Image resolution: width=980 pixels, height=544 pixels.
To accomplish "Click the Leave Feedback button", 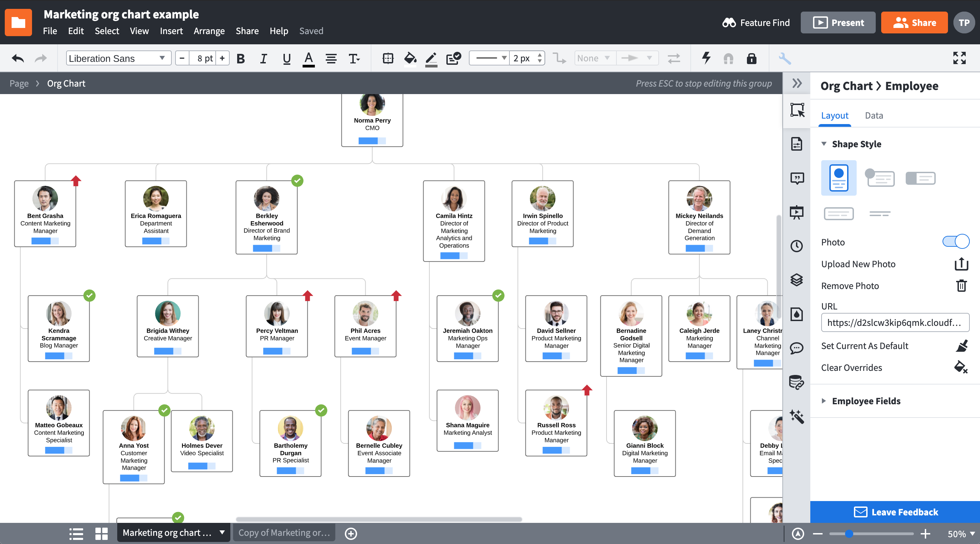I will pos(895,512).
